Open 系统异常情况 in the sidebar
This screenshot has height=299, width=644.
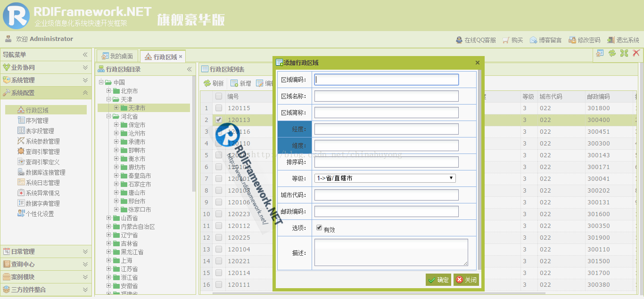tap(39, 193)
